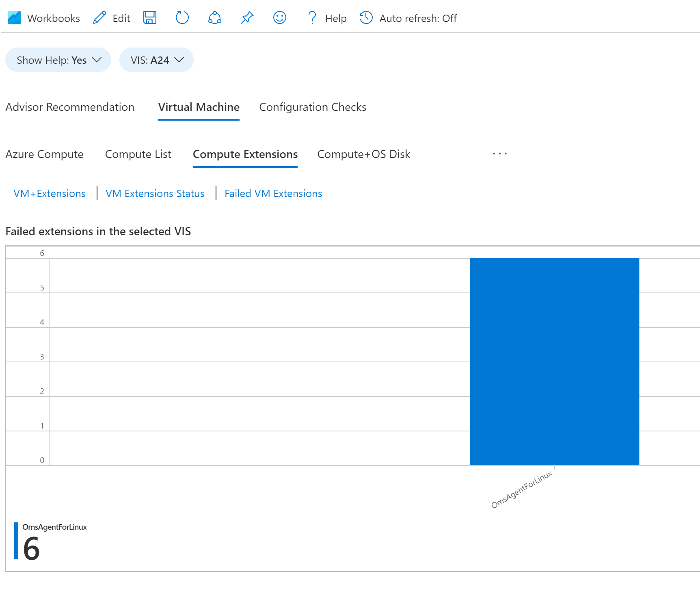700x602 pixels.
Task: Pin the workbook with the pushpin icon
Action: pos(247,18)
